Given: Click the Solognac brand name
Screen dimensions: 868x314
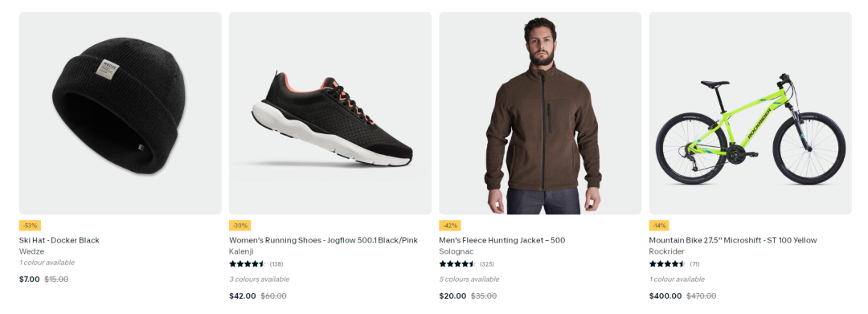Looking at the screenshot, I should 457,251.
